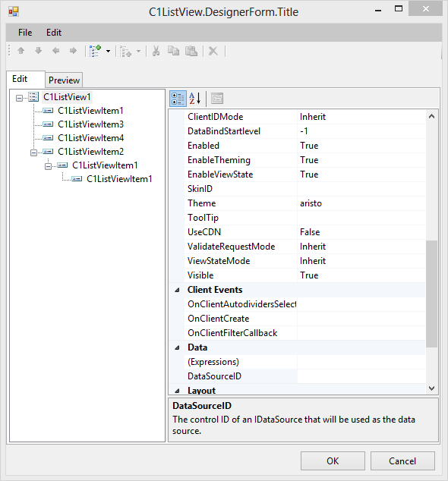This screenshot has width=448, height=481.
Task: Open the File menu
Action: click(25, 33)
